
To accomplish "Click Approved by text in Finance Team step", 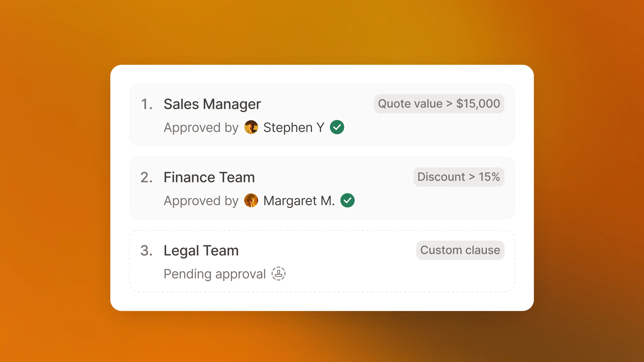I will click(x=201, y=201).
